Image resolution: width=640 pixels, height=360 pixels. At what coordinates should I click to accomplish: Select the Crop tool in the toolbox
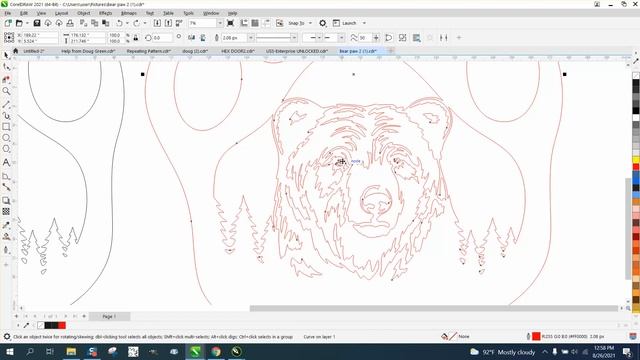coord(6,79)
